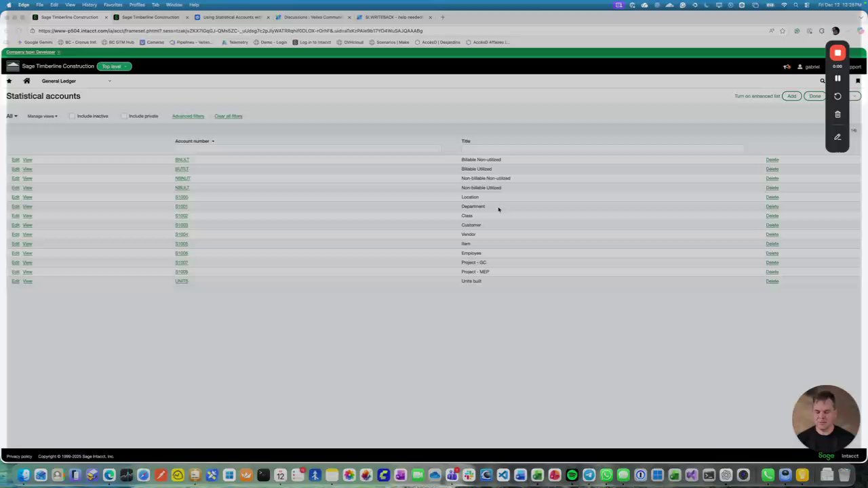The image size is (868, 488).
Task: Open Advanced filters link
Action: (x=188, y=116)
